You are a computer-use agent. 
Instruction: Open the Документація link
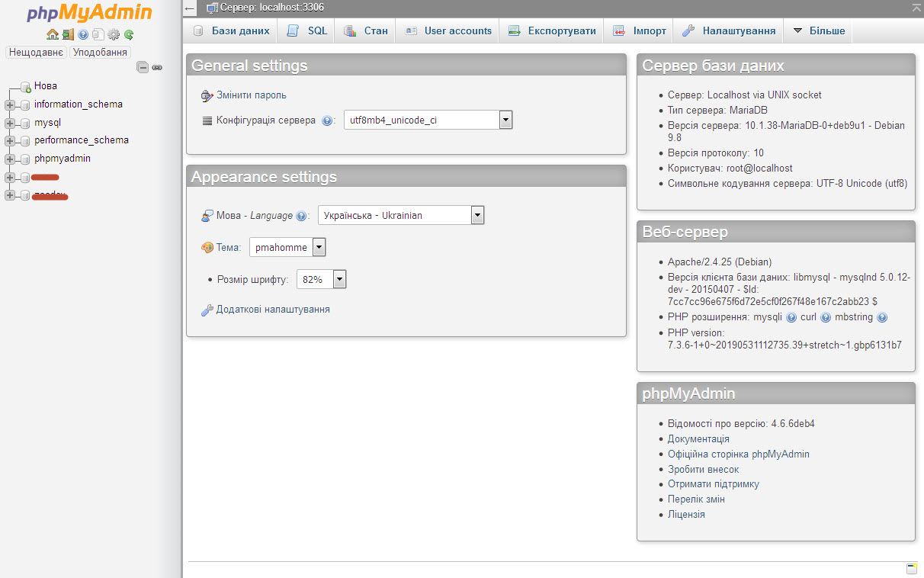pos(698,439)
